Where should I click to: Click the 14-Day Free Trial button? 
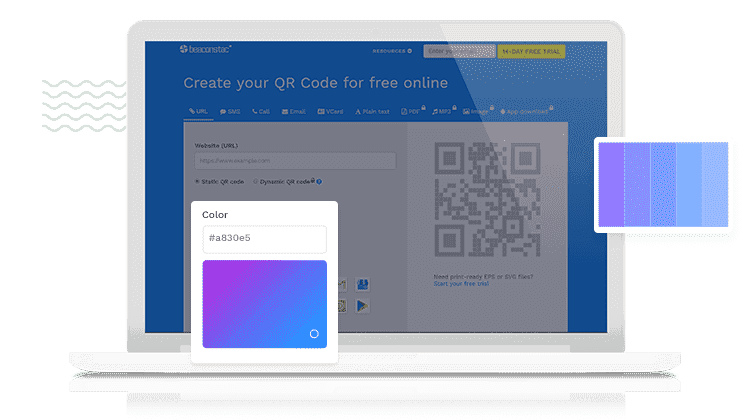tap(531, 51)
